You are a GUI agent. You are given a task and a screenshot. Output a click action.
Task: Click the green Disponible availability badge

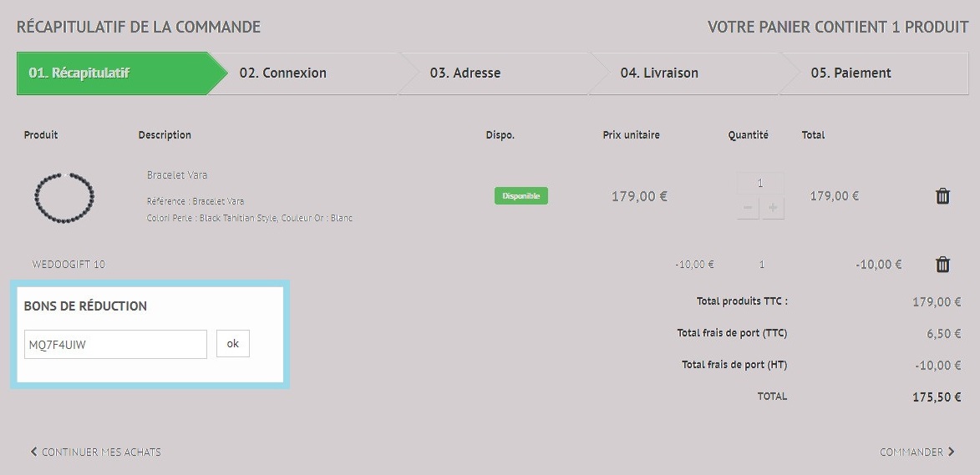tap(521, 196)
